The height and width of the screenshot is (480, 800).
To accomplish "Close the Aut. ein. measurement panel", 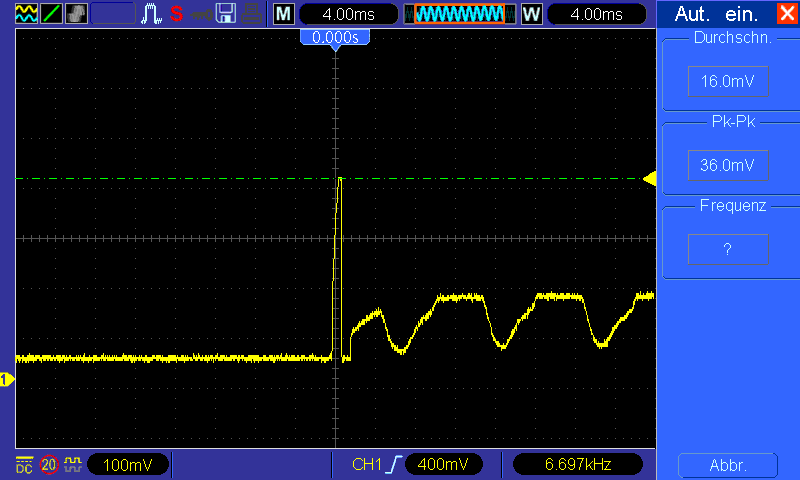I will pos(786,13).
